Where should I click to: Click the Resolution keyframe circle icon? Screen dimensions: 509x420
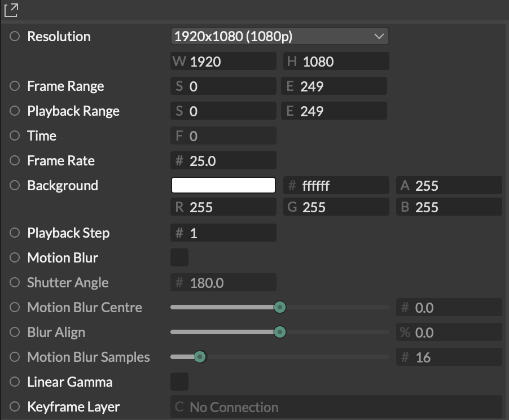click(15, 36)
